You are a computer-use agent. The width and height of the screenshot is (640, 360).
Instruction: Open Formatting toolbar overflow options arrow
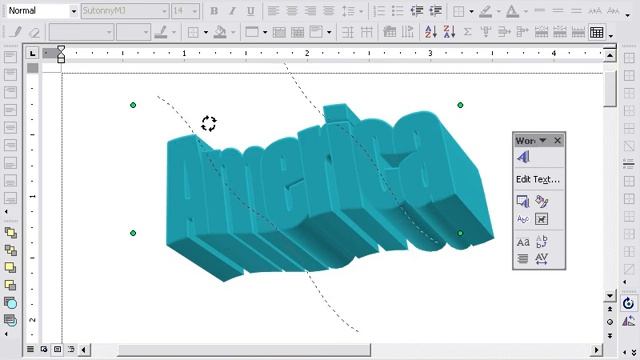point(627,15)
